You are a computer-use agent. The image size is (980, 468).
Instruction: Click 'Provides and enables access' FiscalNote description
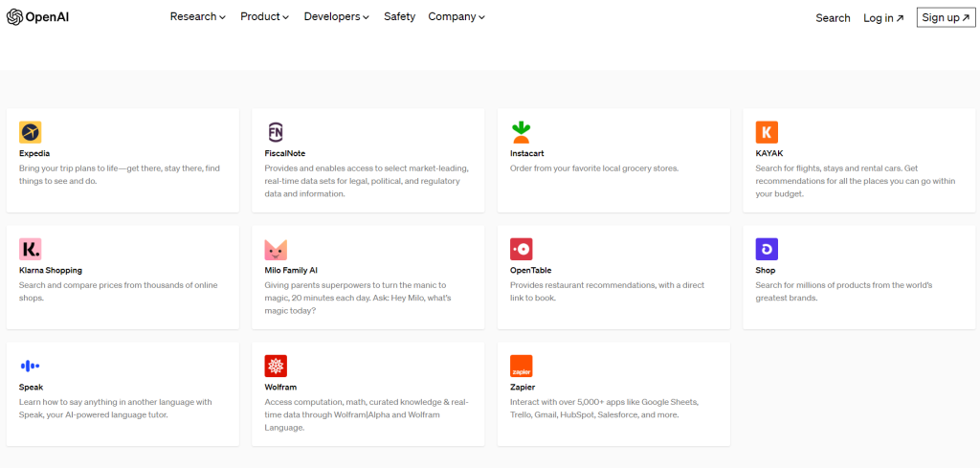(367, 181)
